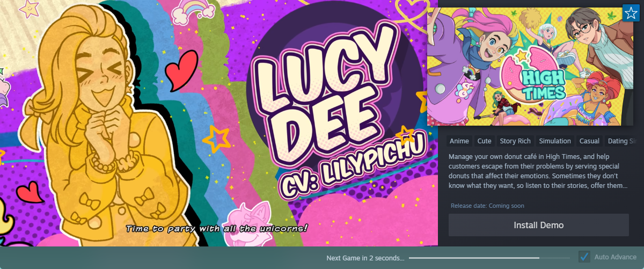This screenshot has height=269, width=644.
Task: Select the Cute tag
Action: 485,141
